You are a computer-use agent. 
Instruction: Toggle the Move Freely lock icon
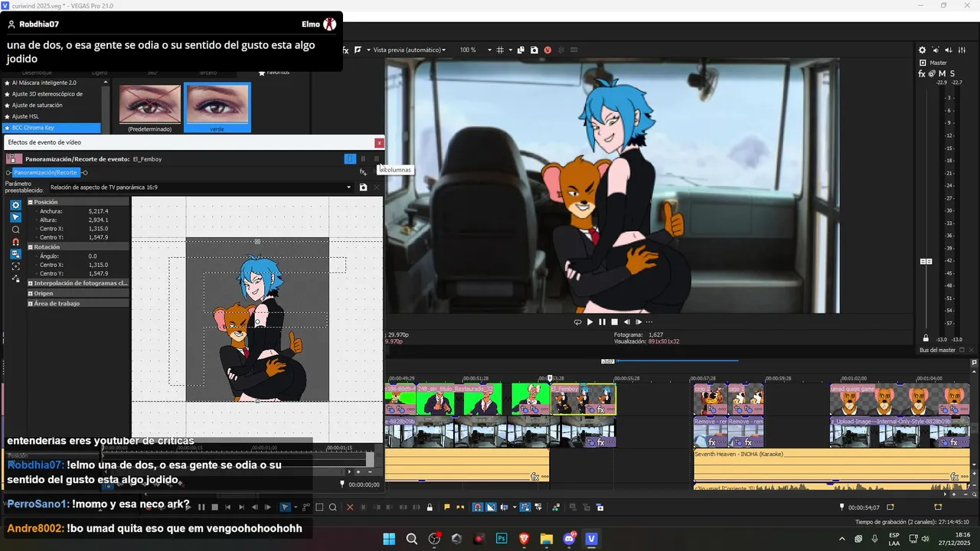[15, 279]
